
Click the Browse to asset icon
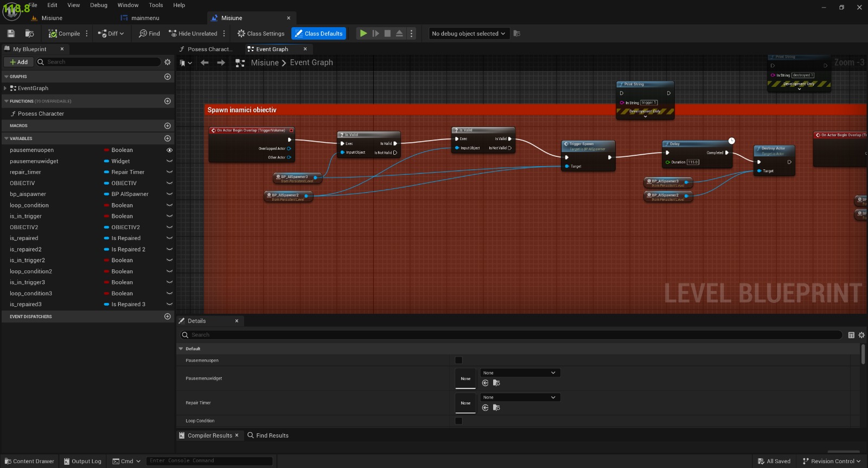point(30,34)
